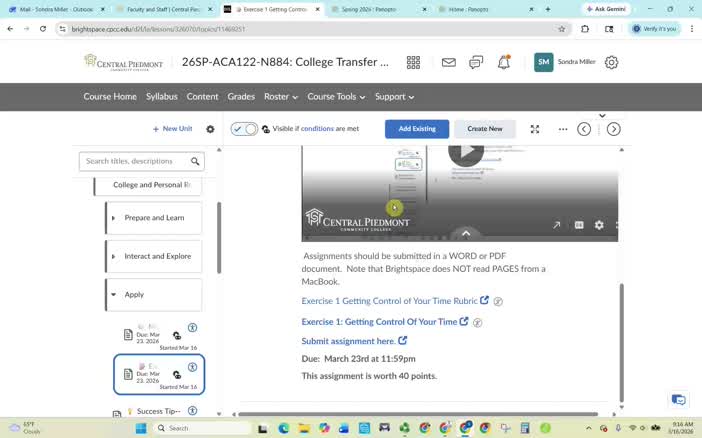702x438 pixels.
Task: Click the Ask Gemini button
Action: (606, 9)
